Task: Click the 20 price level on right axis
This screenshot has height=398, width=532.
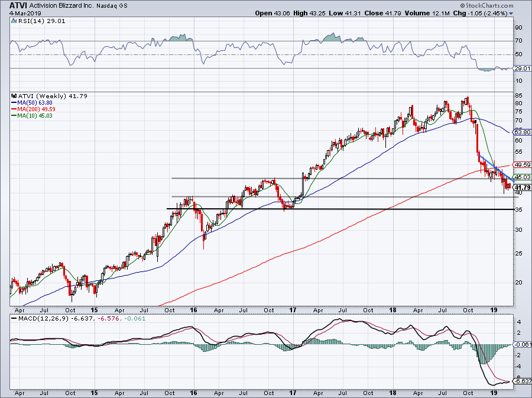Action: tap(519, 282)
